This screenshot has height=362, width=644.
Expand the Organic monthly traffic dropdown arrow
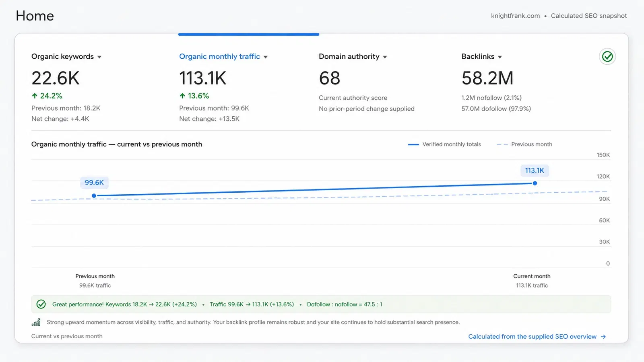pyautogui.click(x=266, y=57)
